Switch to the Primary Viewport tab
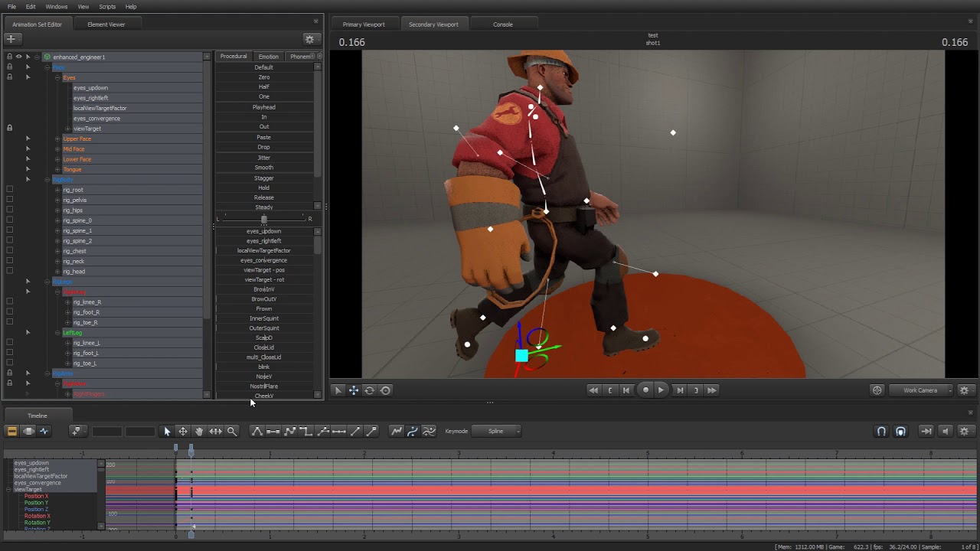This screenshot has width=980, height=551. 364,24
